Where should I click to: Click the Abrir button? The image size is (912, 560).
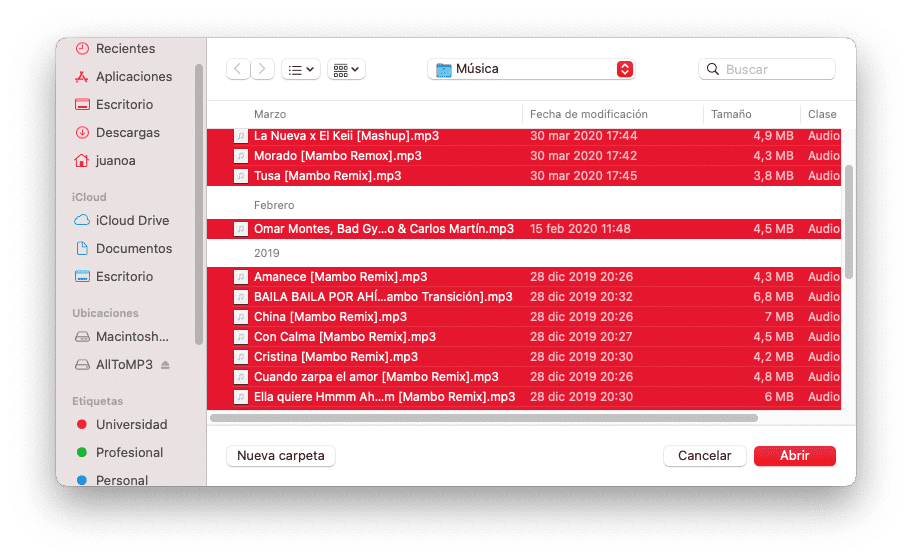[795, 456]
